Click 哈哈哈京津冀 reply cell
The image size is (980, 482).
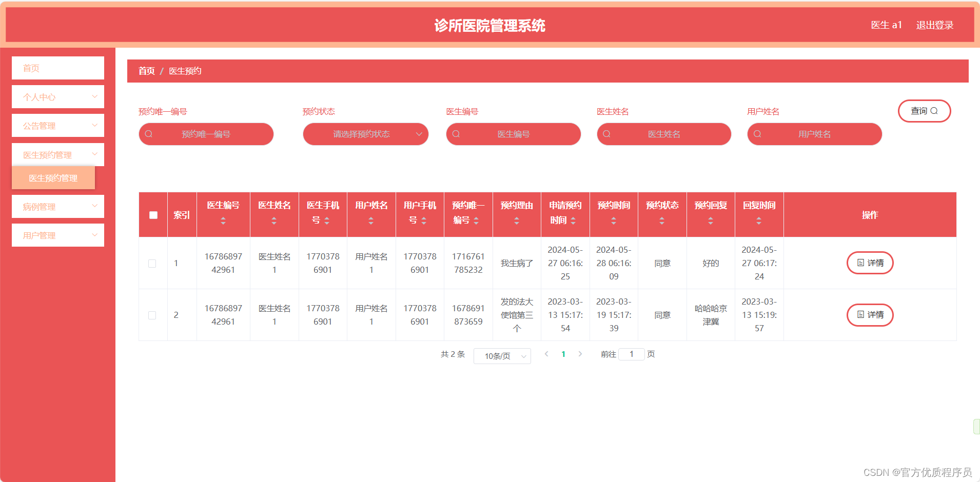(711, 315)
